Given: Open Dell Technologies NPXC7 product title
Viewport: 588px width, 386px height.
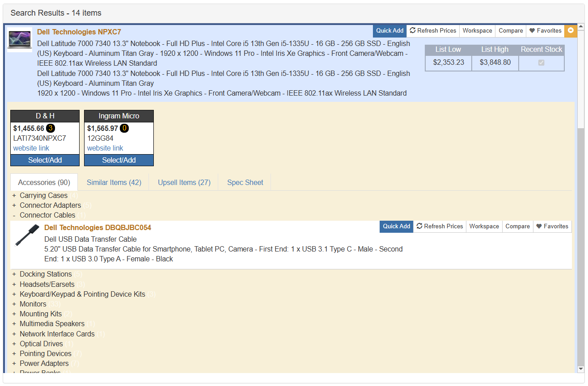Looking at the screenshot, I should [79, 32].
